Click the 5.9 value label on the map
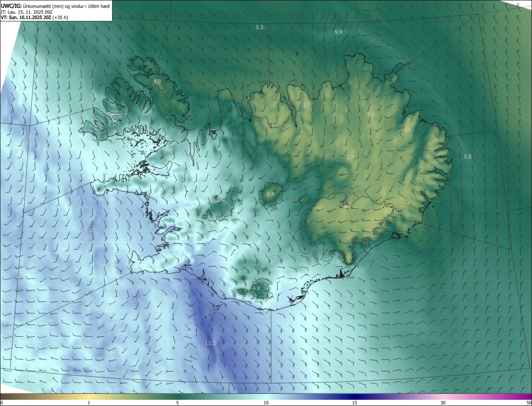This screenshot has height=406, width=532. (x=338, y=32)
